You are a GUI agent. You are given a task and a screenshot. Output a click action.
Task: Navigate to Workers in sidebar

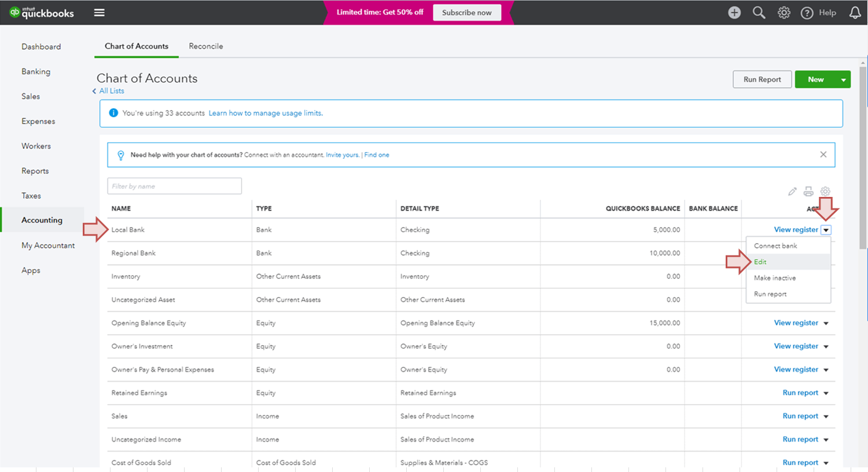pos(36,146)
